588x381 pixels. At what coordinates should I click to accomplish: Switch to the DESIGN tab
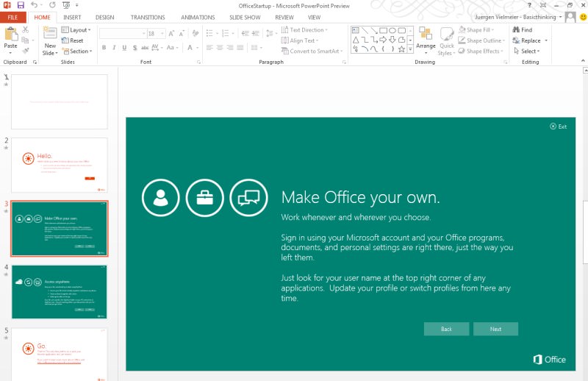coord(104,17)
